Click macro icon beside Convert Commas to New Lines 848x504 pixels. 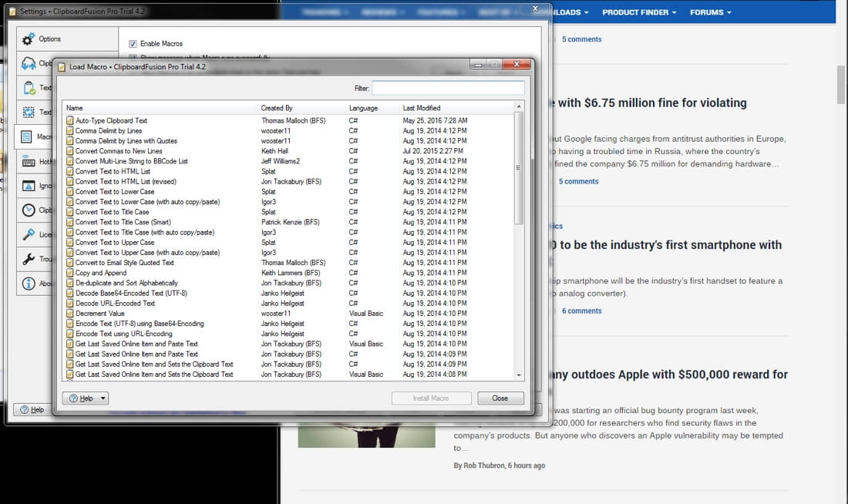[69, 151]
